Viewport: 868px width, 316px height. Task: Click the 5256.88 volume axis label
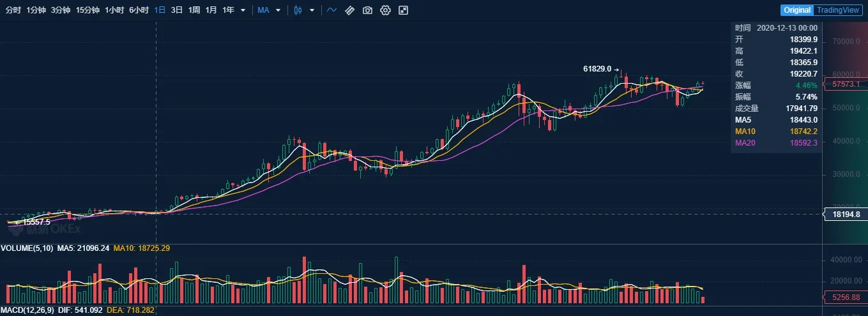point(845,297)
